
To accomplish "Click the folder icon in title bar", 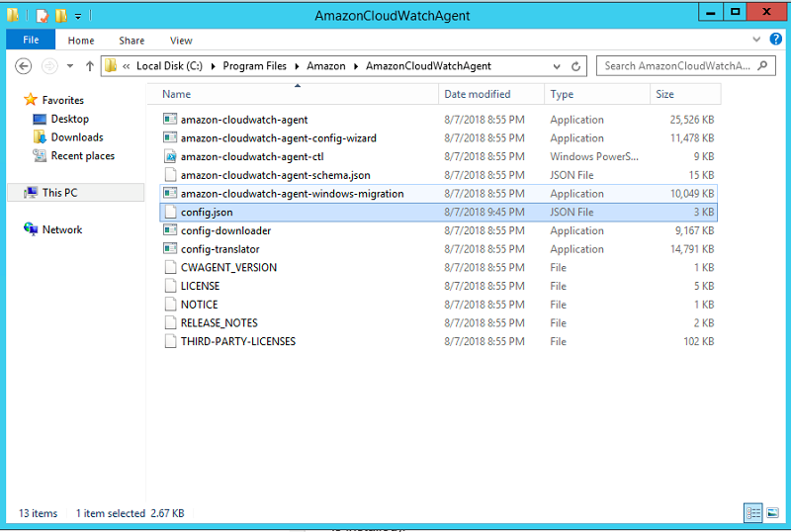I will coord(13,15).
